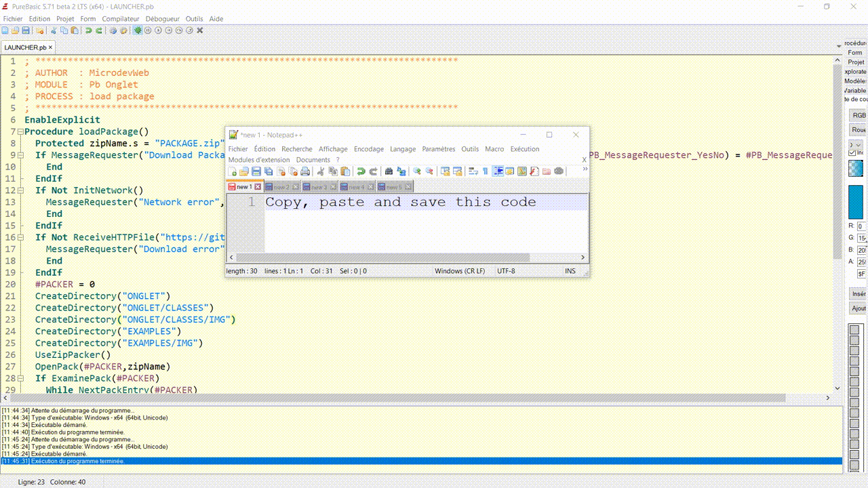
Task: Toggle Notepad++ word wrap icon
Action: tap(473, 171)
